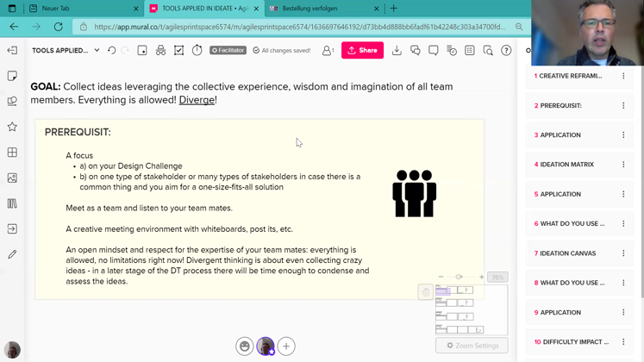This screenshot has width=644, height=362.
Task: Open the timer tool
Action: point(197,50)
